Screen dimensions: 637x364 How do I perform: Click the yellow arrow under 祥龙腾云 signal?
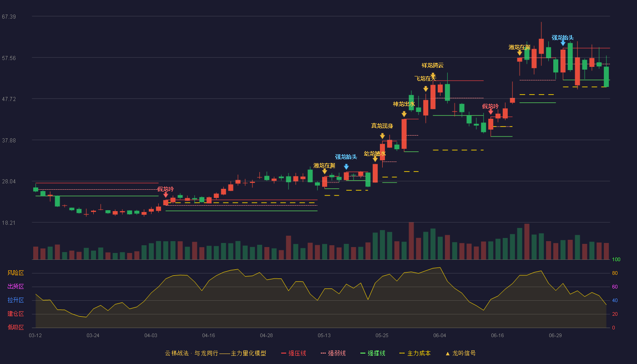[433, 75]
